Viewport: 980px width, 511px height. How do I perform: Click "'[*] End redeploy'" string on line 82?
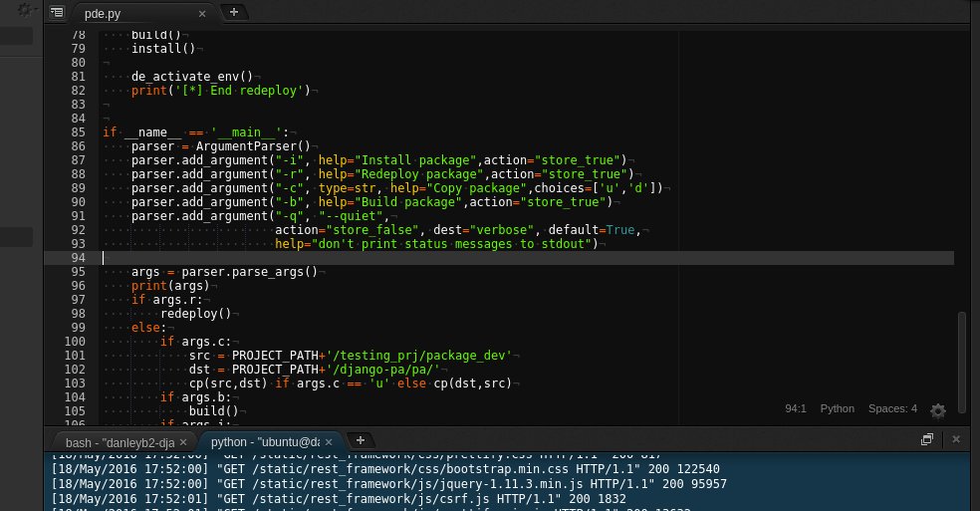click(239, 91)
